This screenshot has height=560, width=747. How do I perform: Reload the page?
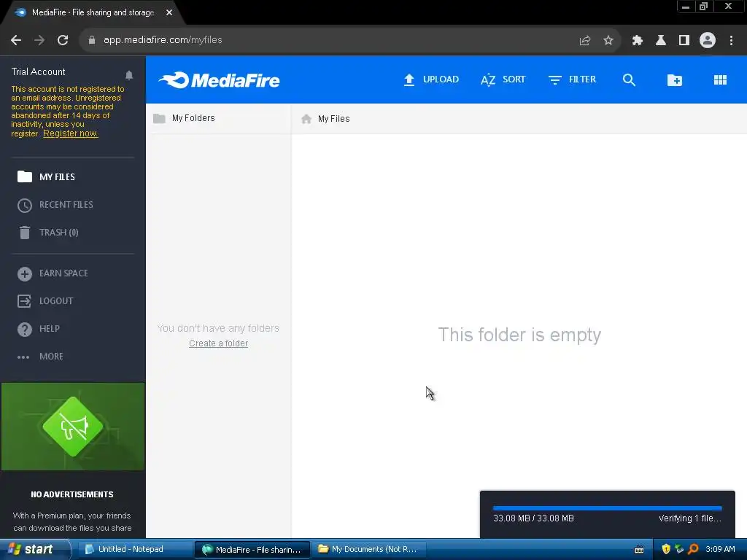click(x=63, y=40)
